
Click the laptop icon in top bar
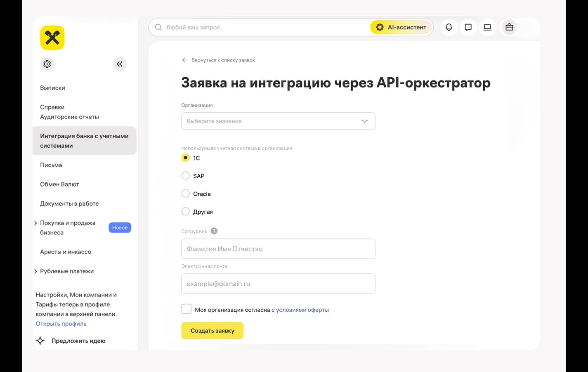coord(487,27)
